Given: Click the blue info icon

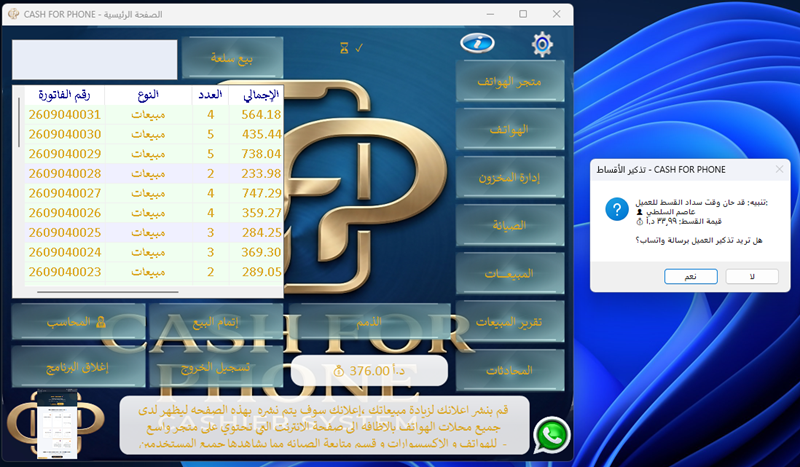Looking at the screenshot, I should click(478, 43).
